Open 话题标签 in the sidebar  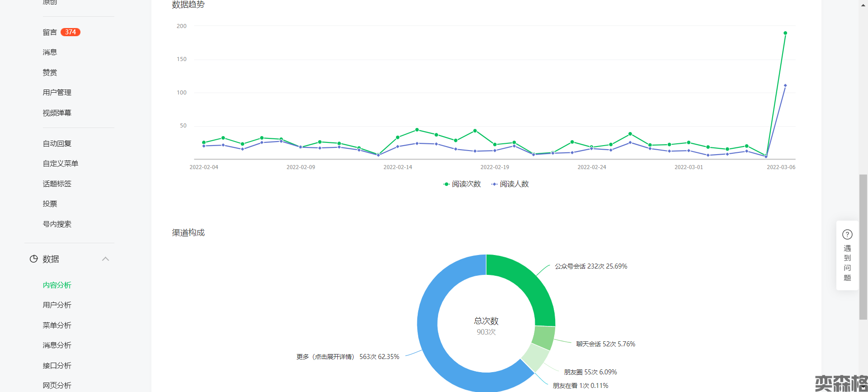pos(57,184)
